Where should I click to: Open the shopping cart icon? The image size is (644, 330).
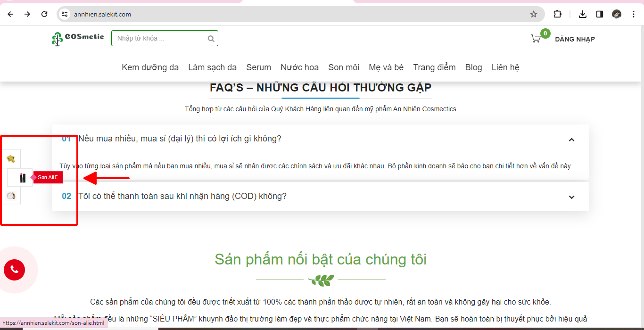536,39
